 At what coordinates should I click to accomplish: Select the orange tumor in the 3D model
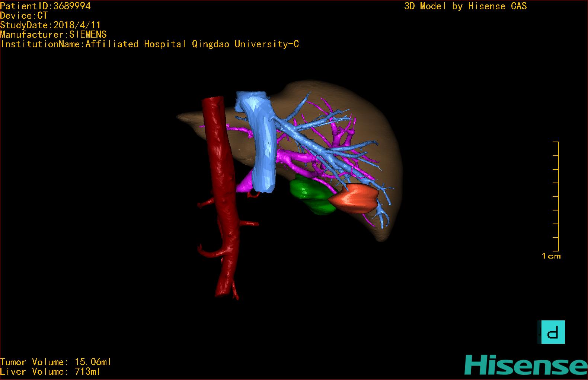tap(353, 199)
